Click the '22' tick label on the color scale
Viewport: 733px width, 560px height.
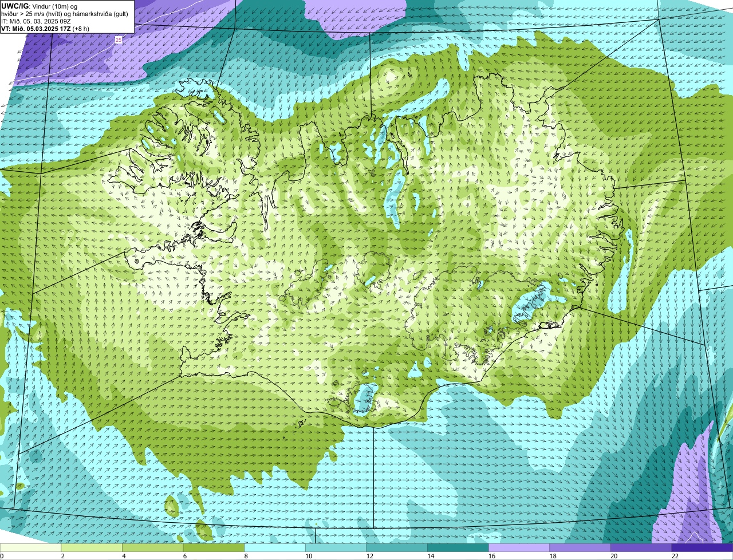point(675,556)
